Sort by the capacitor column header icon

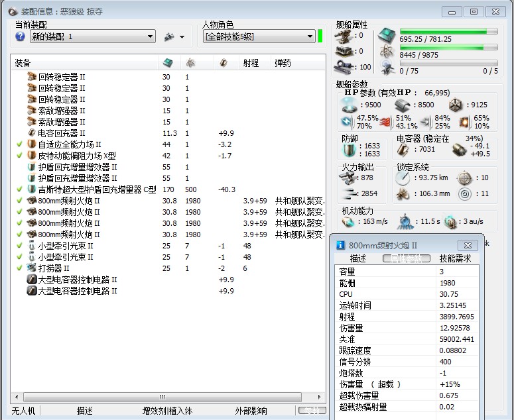coord(224,62)
